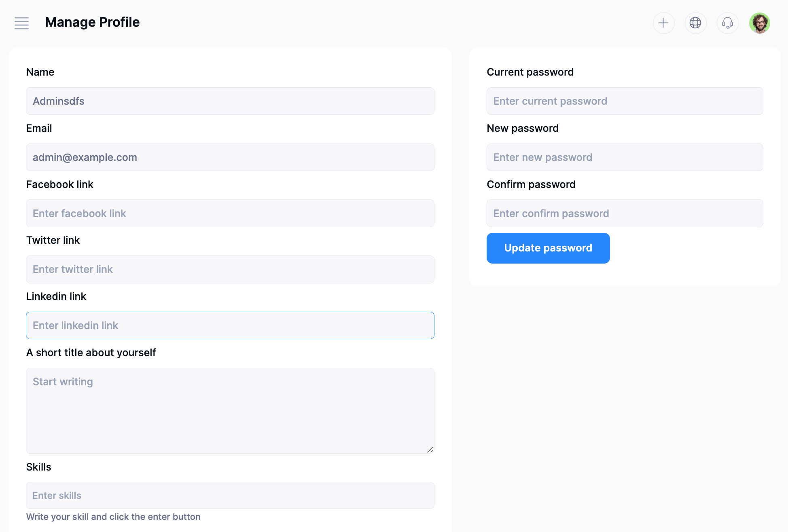Image resolution: width=788 pixels, height=532 pixels.
Task: Grab the textarea resize handle
Action: pyautogui.click(x=430, y=450)
